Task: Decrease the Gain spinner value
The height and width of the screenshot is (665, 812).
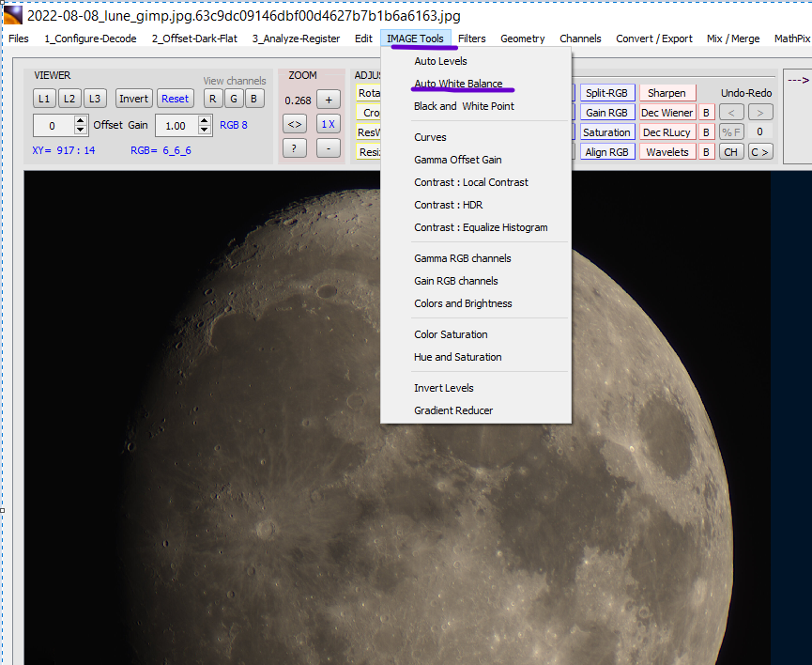Action: coord(204,130)
